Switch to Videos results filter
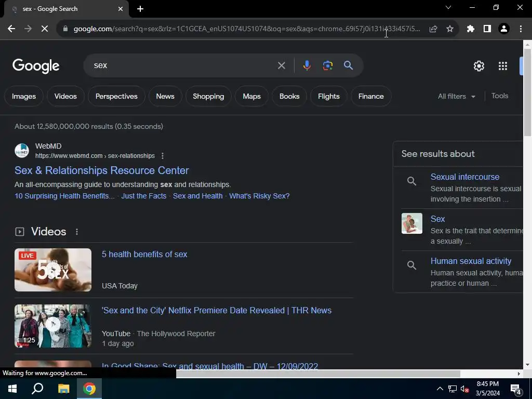 (x=65, y=96)
